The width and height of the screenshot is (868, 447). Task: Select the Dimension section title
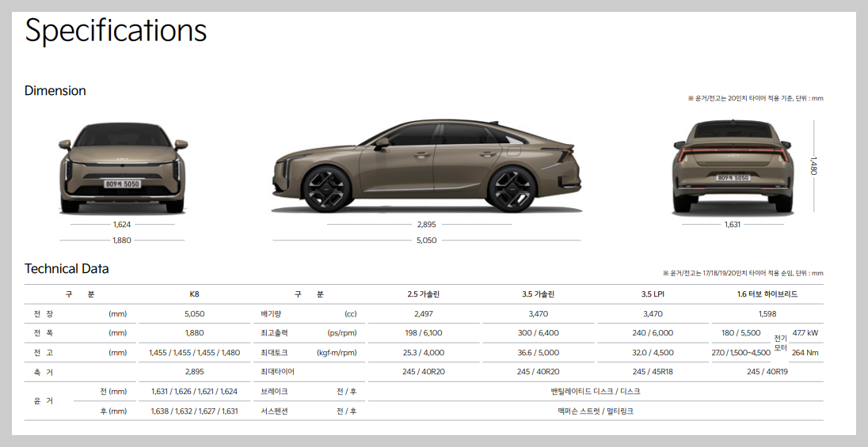(55, 91)
